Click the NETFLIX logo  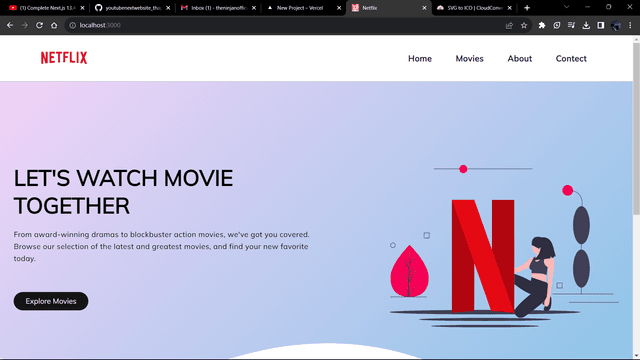pyautogui.click(x=64, y=58)
